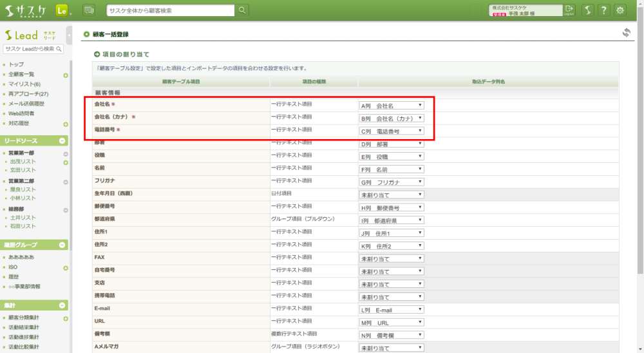Click the Sasuke S icon beside help
This screenshot has width=644, height=353.
(x=587, y=10)
